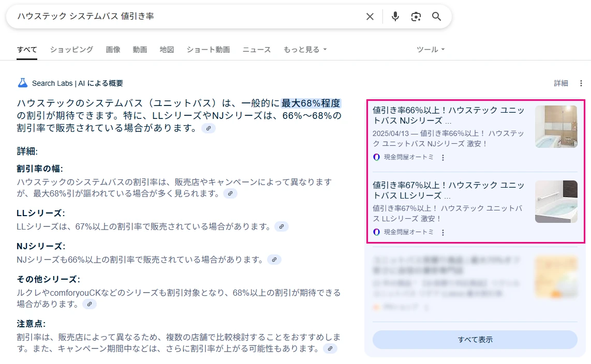
Task: Clear the search box with the X icon
Action: (370, 17)
